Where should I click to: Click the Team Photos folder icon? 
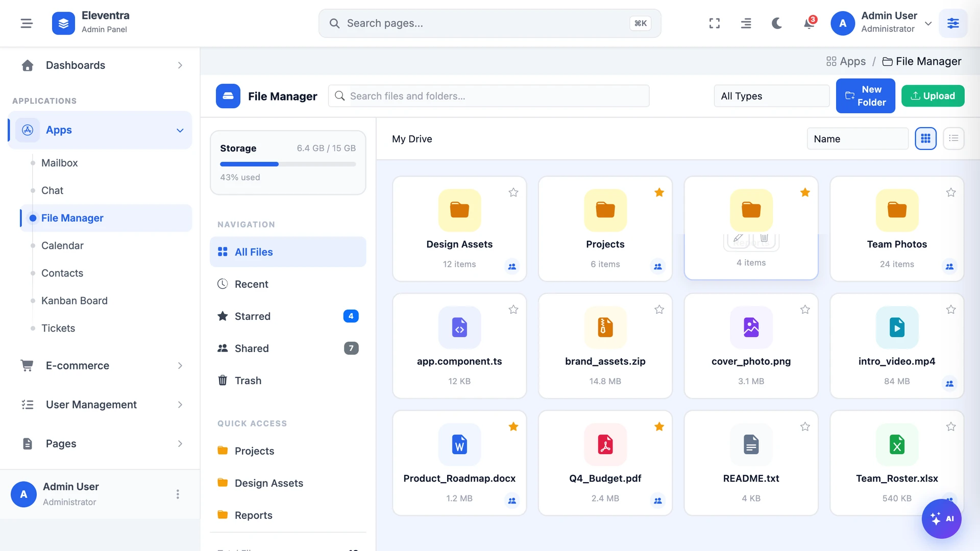897,210
